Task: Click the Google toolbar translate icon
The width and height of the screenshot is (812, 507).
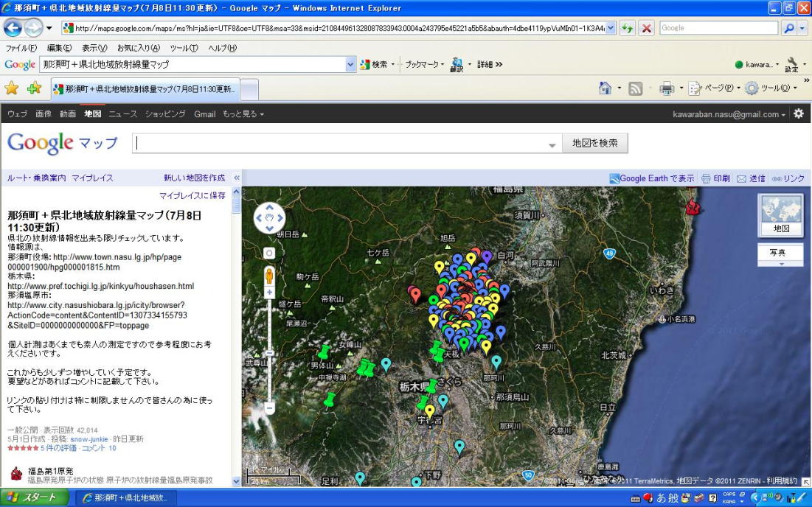Action: (457, 65)
